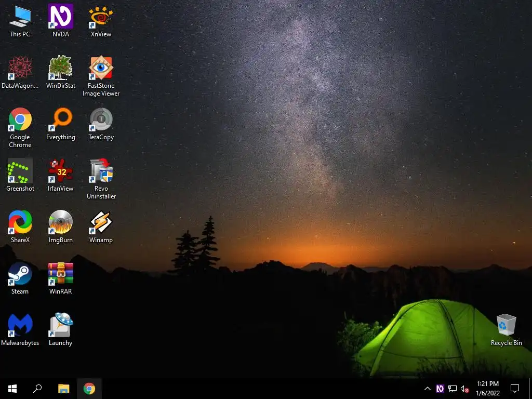
Task: Open the clock showing 1:21 PM
Action: click(x=488, y=389)
